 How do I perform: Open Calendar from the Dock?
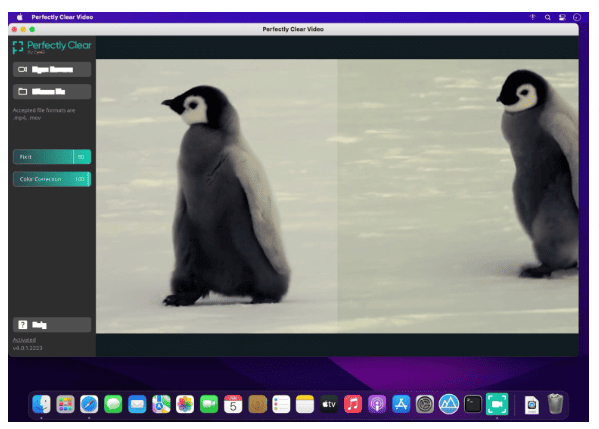click(x=233, y=404)
